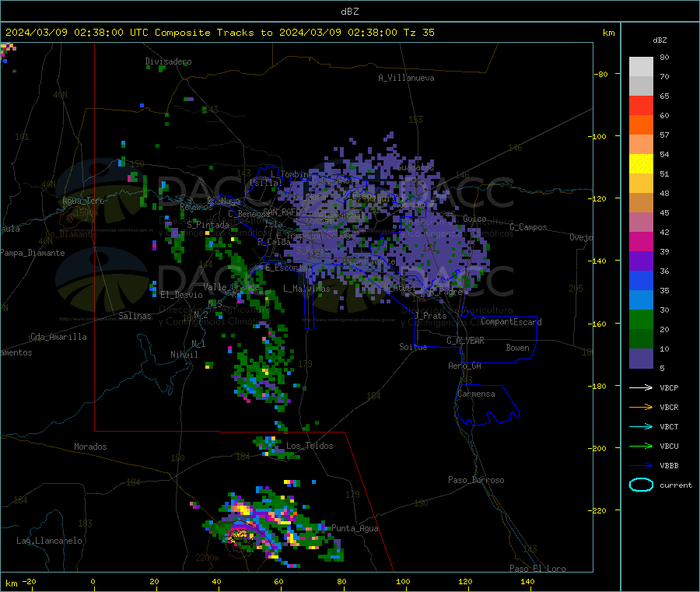
Task: Click the CompantEscard map label
Action: (x=511, y=322)
